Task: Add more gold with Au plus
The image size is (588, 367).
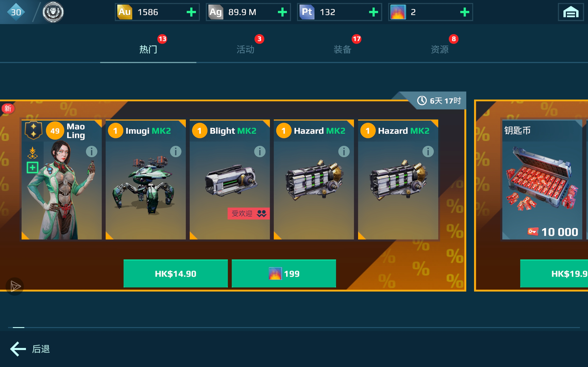Action: click(x=191, y=12)
